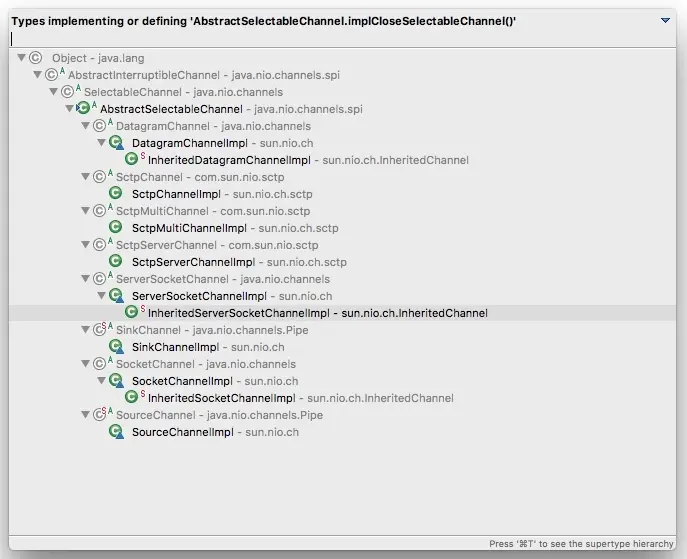The image size is (687, 559).
Task: Click the green class icon of InheritedSocketChannelImpl
Action: [131, 397]
